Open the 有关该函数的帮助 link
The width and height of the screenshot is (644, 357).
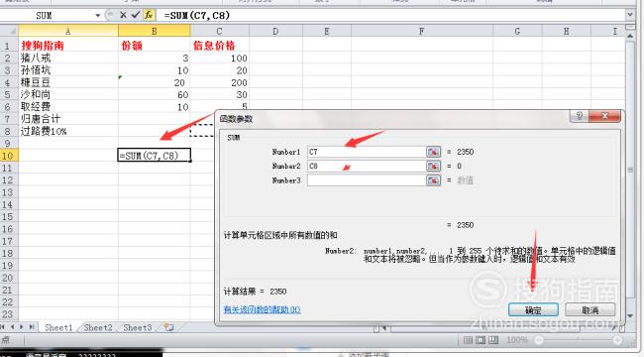(262, 309)
